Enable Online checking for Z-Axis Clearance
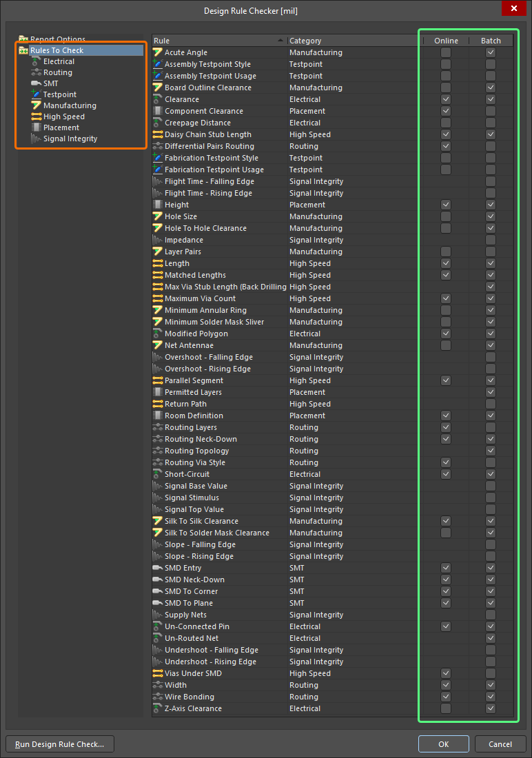Viewport: 532px width, 758px height. tap(446, 708)
